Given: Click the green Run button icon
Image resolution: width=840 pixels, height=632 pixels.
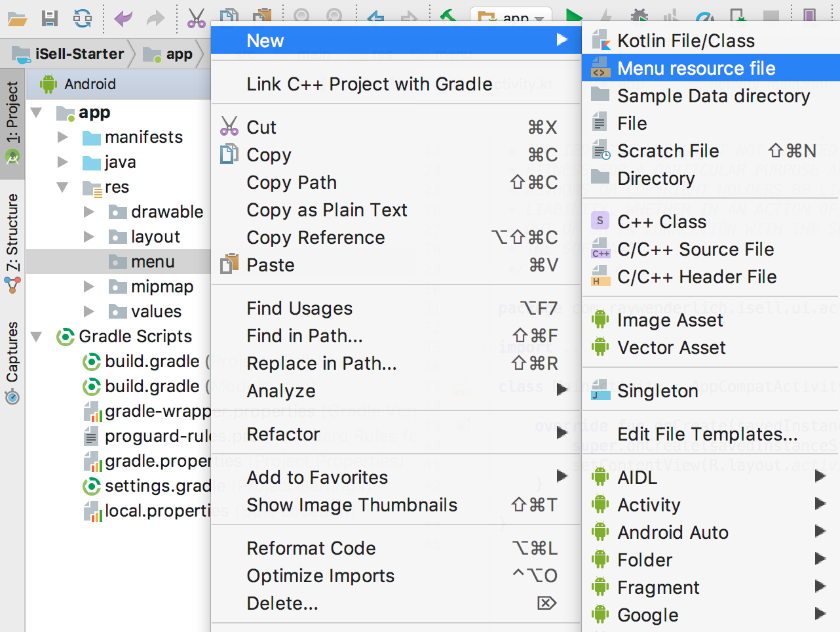Looking at the screenshot, I should pos(574,16).
